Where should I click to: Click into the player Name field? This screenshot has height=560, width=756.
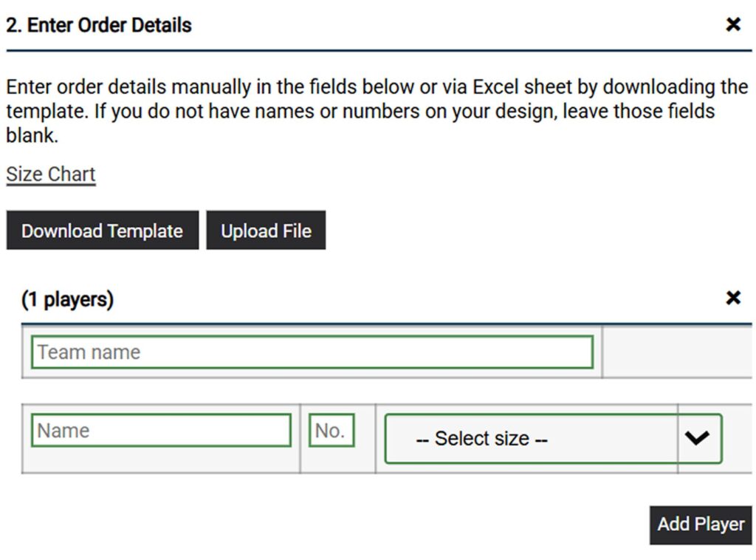coord(161,431)
